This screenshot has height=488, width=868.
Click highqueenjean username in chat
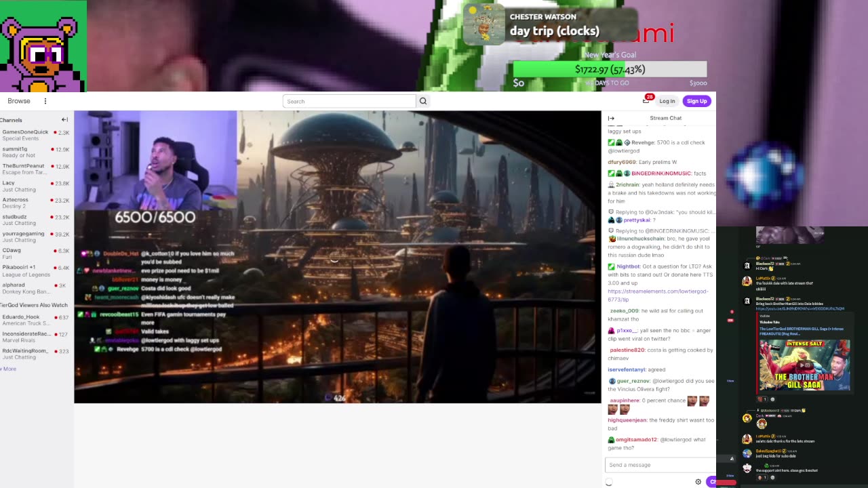627,420
